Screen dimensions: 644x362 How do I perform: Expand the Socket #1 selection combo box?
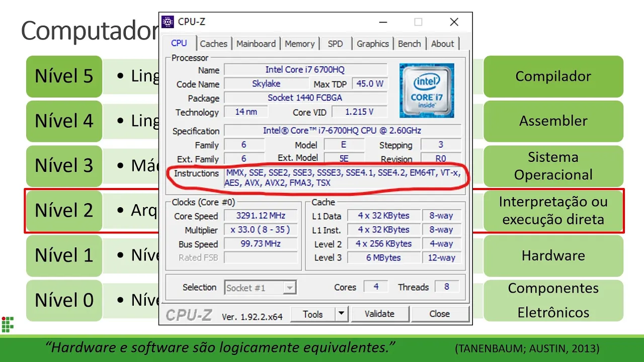click(x=260, y=288)
